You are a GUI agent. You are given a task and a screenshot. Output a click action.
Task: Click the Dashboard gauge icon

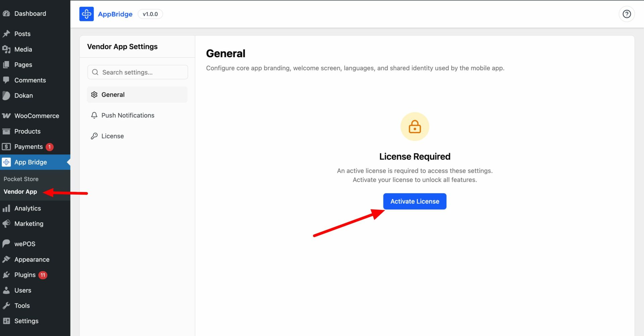(x=6, y=14)
